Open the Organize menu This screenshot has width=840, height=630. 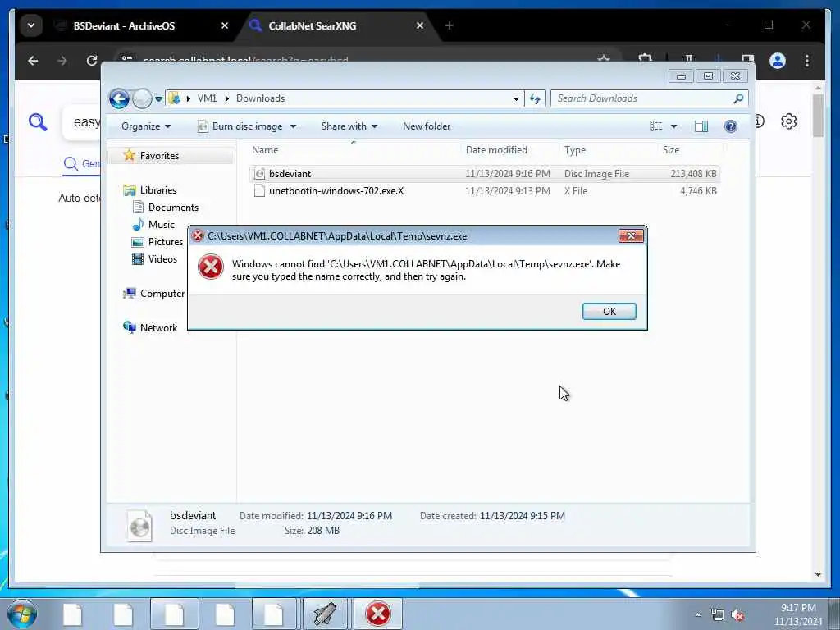click(146, 126)
